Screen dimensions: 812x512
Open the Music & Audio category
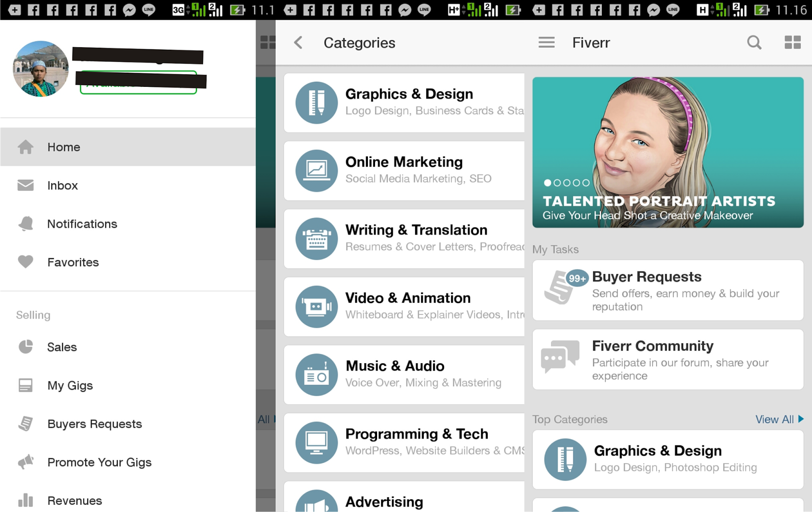[x=404, y=375]
